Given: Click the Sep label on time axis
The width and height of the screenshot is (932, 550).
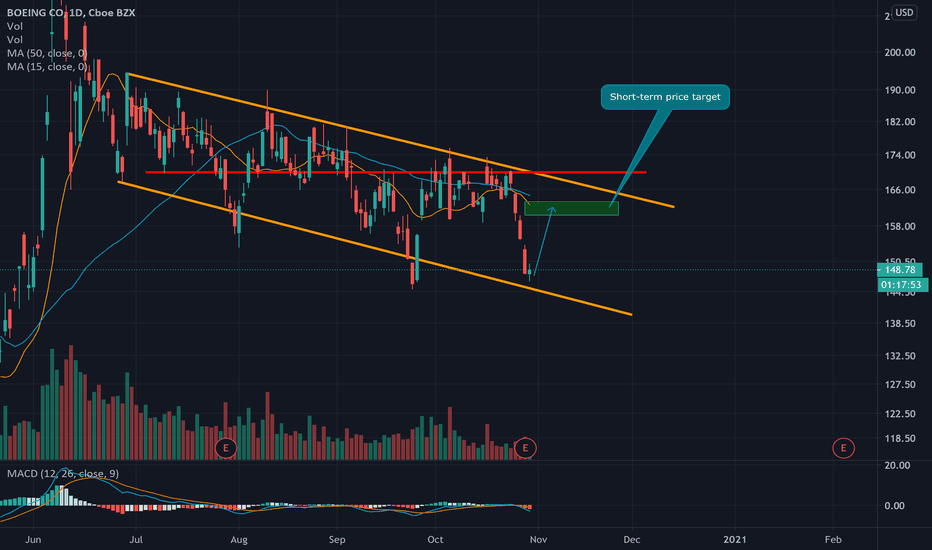Looking at the screenshot, I should (337, 540).
